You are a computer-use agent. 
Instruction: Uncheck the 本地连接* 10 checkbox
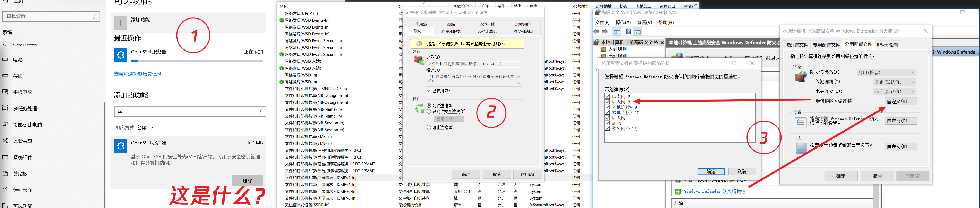point(608,113)
